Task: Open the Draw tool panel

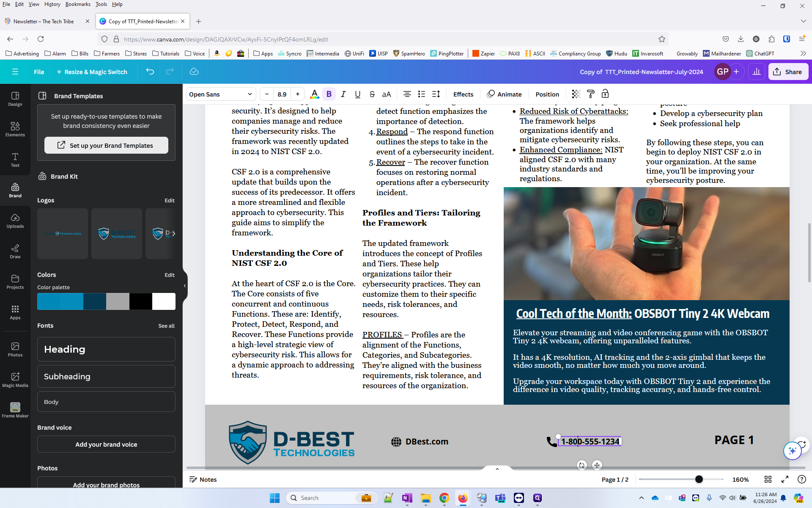Action: [x=15, y=251]
